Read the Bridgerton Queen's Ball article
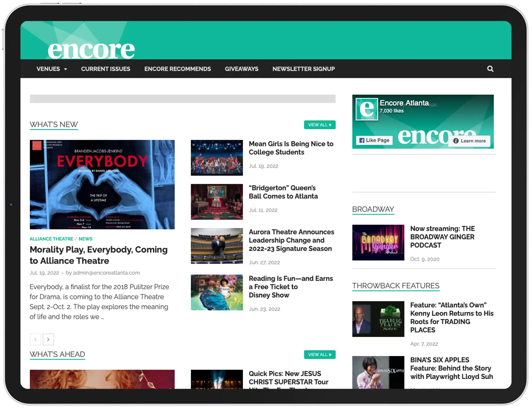 click(x=283, y=192)
